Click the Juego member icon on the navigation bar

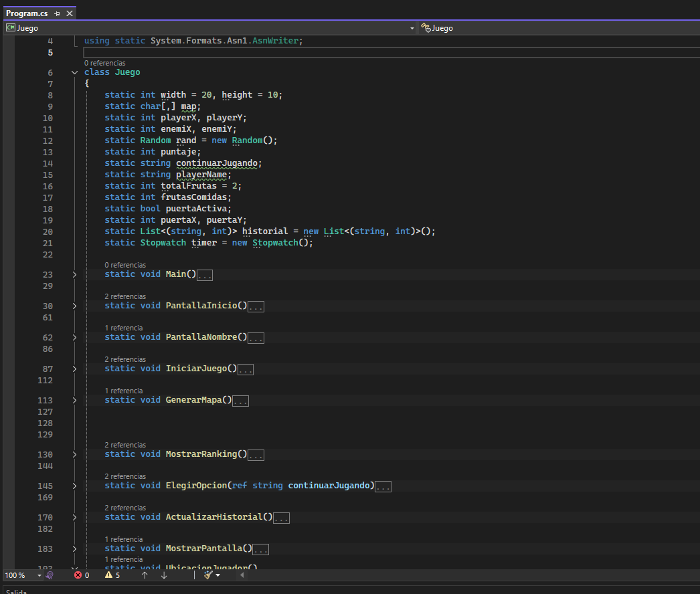pos(426,28)
